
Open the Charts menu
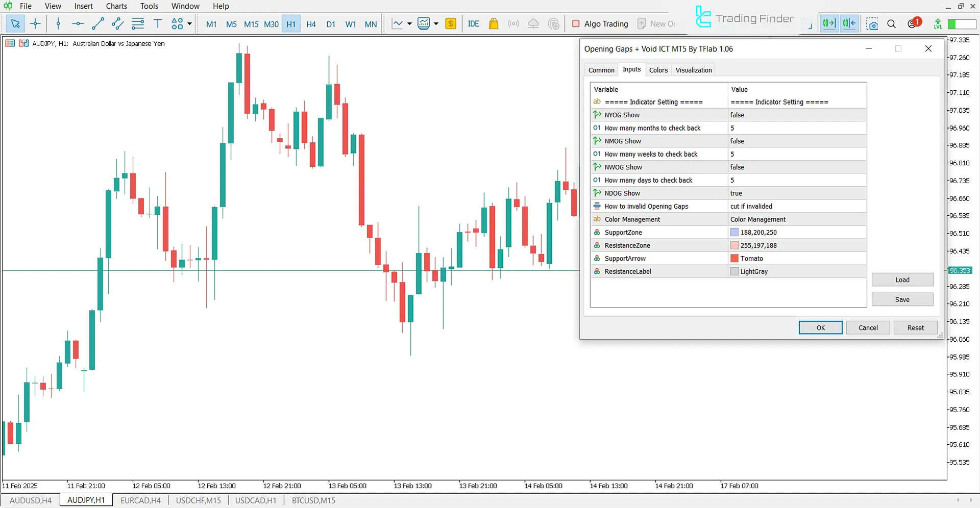click(116, 6)
